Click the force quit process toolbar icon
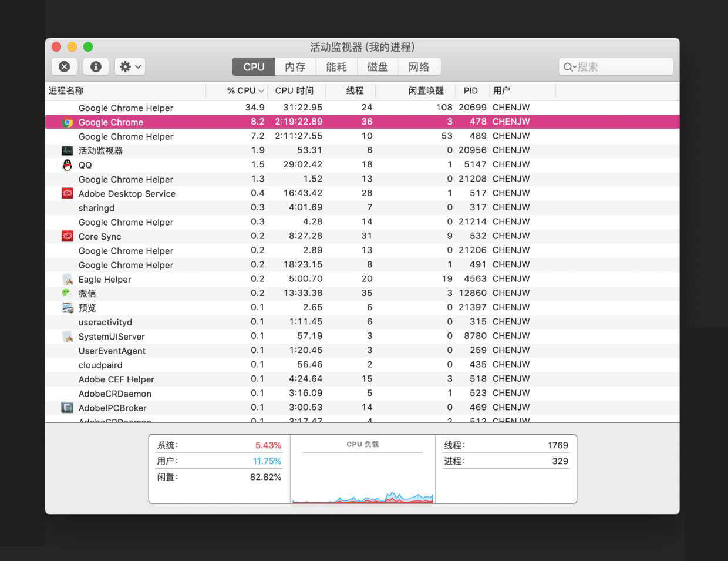The image size is (728, 561). [65, 67]
